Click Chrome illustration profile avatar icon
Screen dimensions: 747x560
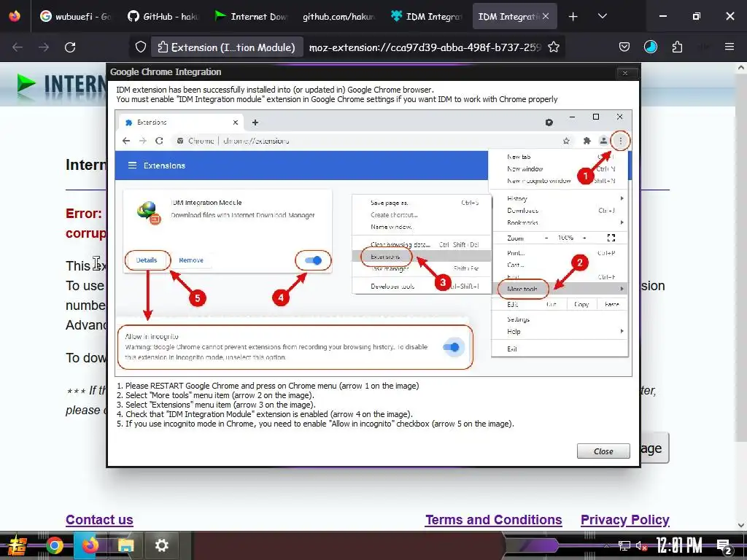click(603, 141)
